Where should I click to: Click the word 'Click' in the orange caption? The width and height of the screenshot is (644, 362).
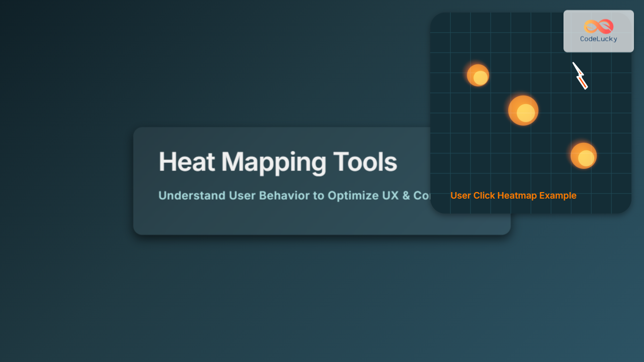coord(484,196)
